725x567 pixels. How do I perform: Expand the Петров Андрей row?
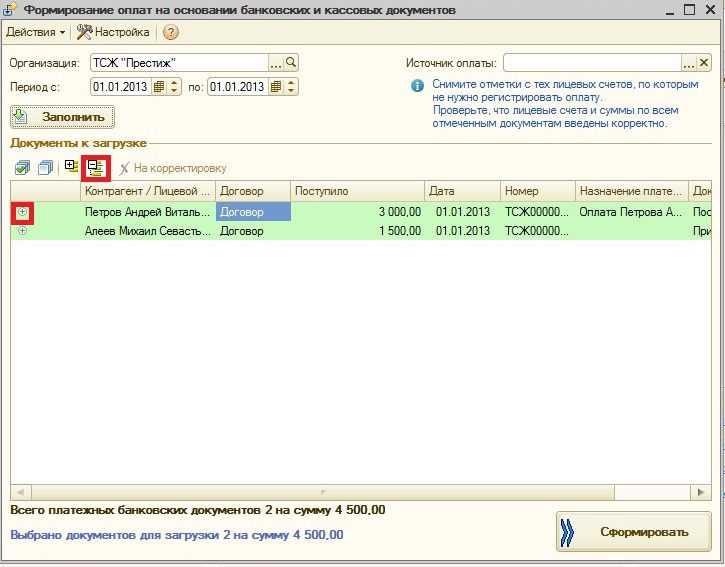(22, 212)
